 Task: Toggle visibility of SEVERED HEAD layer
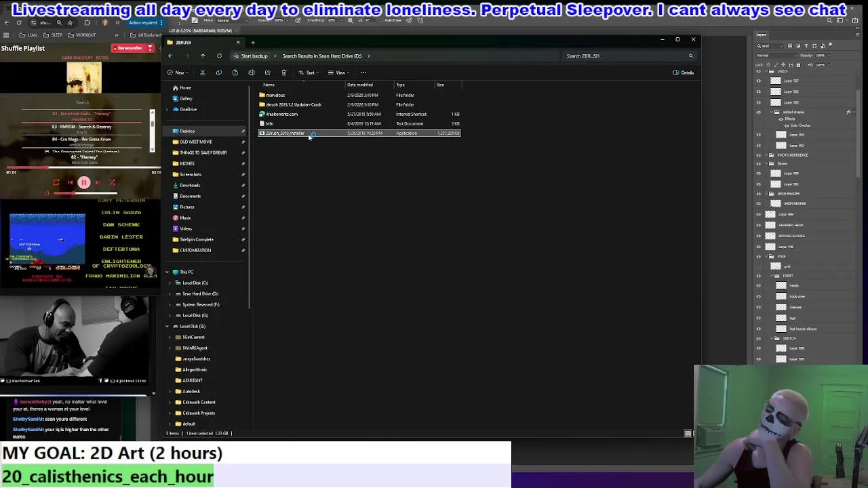pyautogui.click(x=759, y=225)
